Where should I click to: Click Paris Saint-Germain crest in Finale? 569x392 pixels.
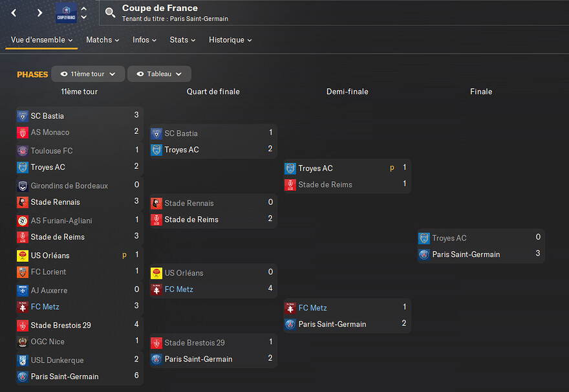[424, 254]
